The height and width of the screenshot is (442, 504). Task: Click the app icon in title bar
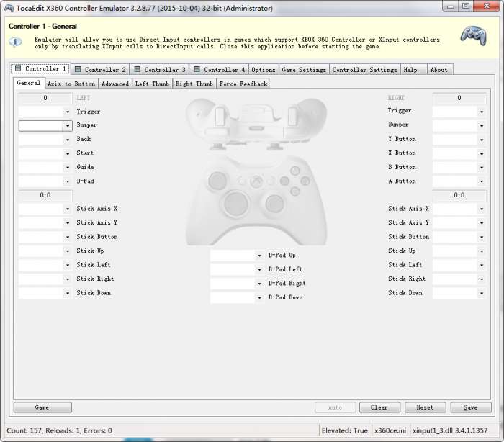(x=8, y=8)
